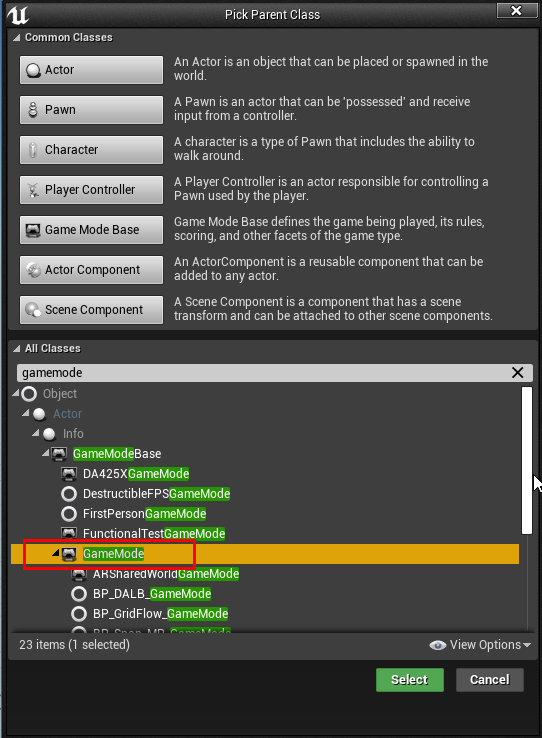Viewport: 542px width, 738px height.
Task: Select DA425XGameMode in the class tree
Action: pyautogui.click(x=136, y=473)
